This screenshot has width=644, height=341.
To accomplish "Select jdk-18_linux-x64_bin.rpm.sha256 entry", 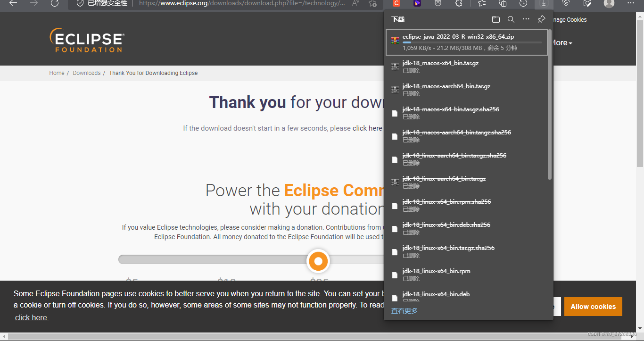I will (x=467, y=206).
